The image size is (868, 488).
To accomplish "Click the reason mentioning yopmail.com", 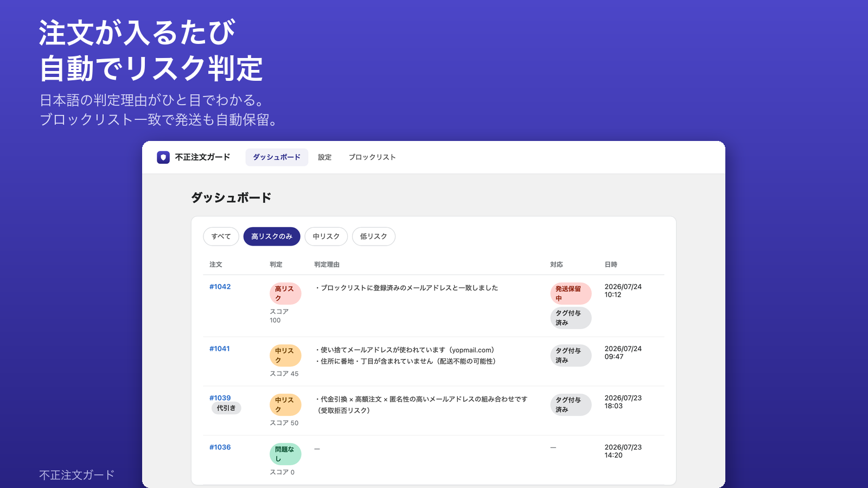I will click(x=405, y=350).
